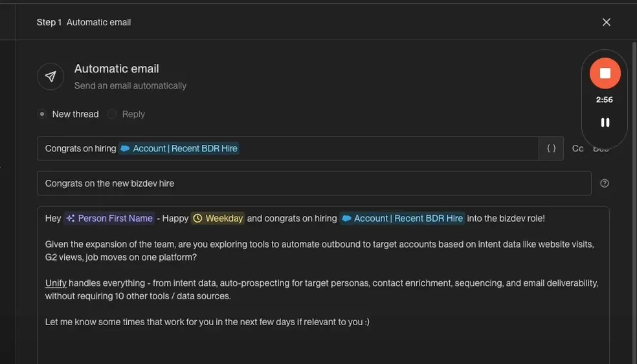Image resolution: width=637 pixels, height=364 pixels.
Task: Click into the preview text field
Action: pyautogui.click(x=313, y=184)
